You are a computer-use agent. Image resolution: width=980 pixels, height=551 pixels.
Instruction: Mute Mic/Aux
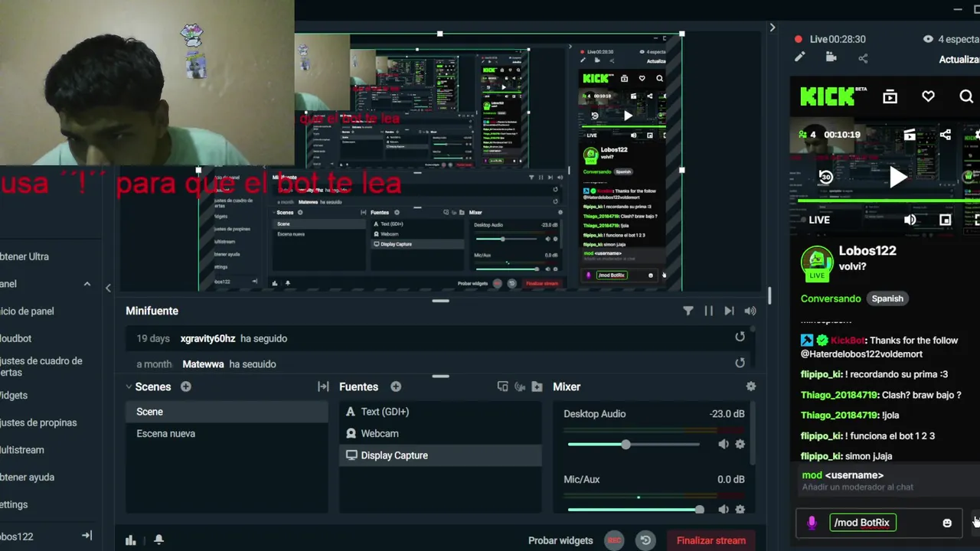click(724, 510)
